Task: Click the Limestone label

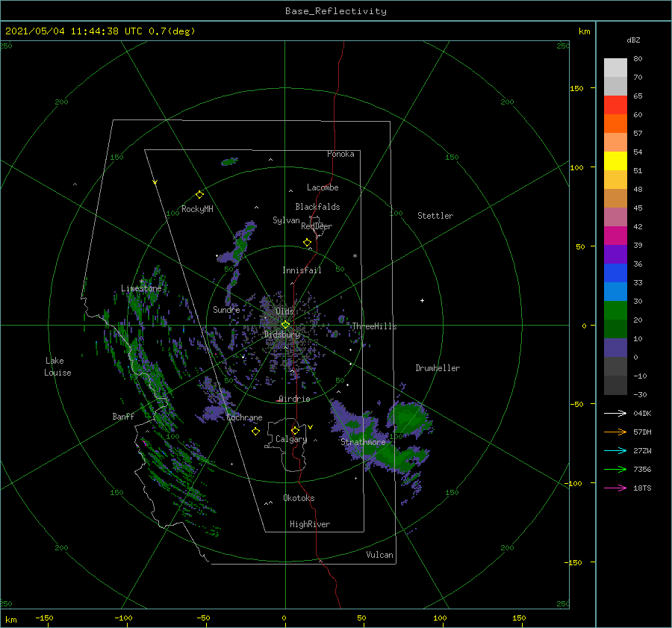Action: tap(141, 288)
